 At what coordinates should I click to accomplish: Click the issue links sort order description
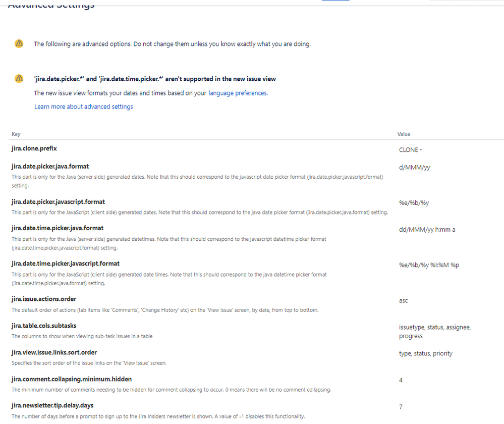pyautogui.click(x=89, y=363)
